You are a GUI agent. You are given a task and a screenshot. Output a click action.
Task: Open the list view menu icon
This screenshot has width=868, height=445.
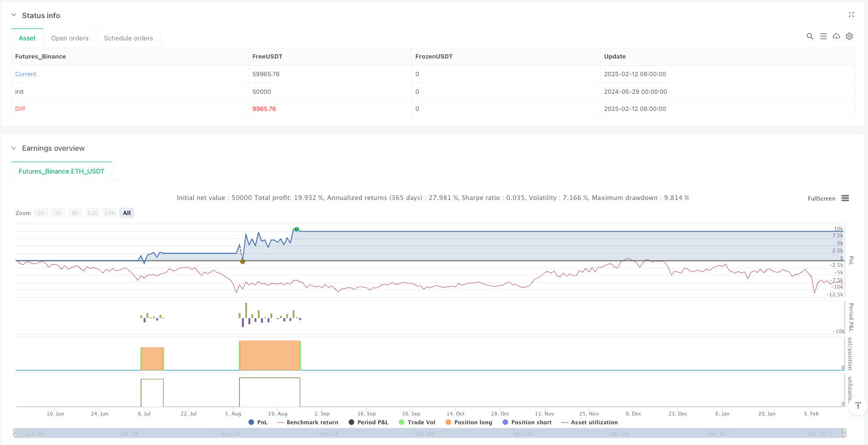(x=823, y=36)
